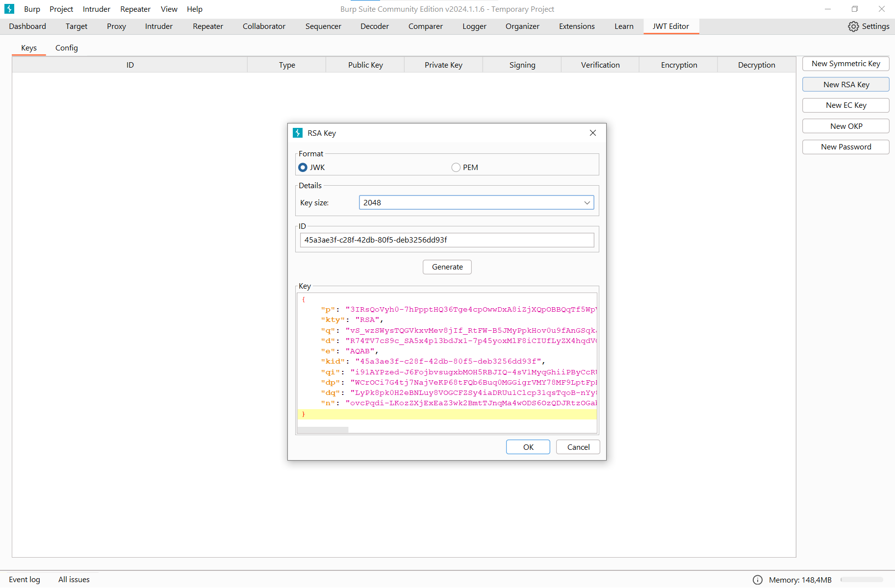This screenshot has width=895, height=588.
Task: Switch to the Logger tab
Action: 474,26
